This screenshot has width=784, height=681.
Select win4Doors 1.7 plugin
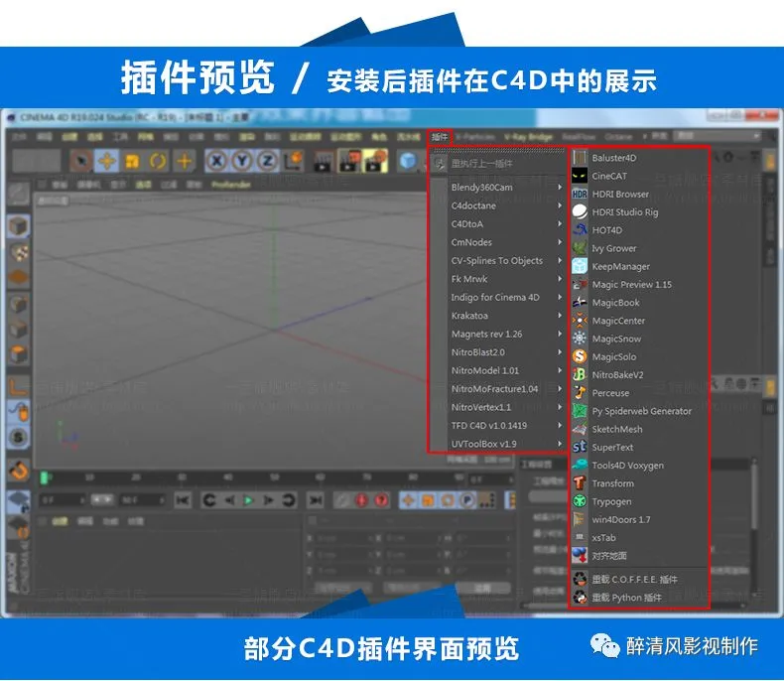click(639, 519)
